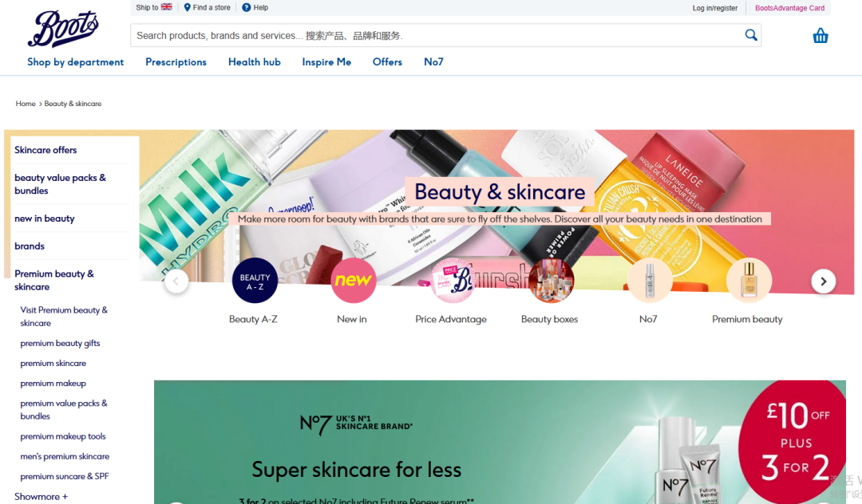The image size is (862, 504).
Task: Click Beauty & skincare breadcrumb
Action: pyautogui.click(x=73, y=104)
